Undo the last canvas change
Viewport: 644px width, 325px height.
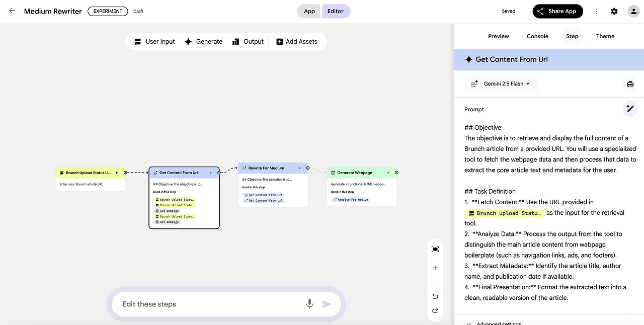(435, 296)
